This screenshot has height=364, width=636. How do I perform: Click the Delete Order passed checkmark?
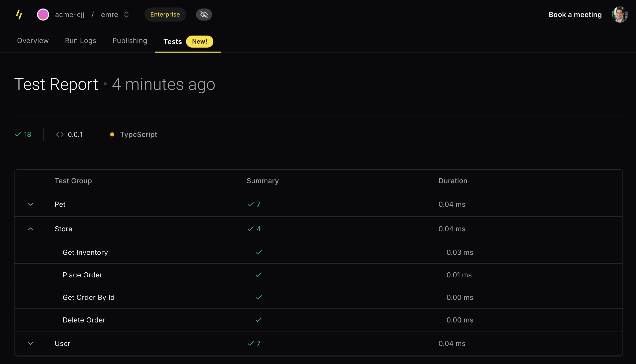[x=258, y=320]
